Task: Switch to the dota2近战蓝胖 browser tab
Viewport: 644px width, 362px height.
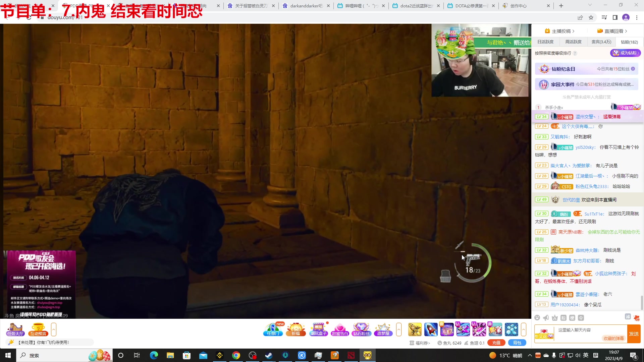Action: click(416, 6)
